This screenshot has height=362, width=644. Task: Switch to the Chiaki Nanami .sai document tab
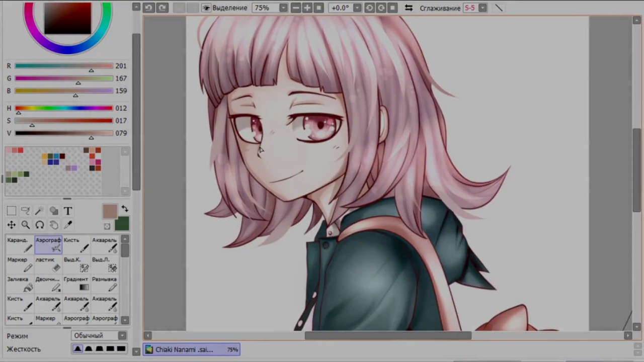[191, 349]
